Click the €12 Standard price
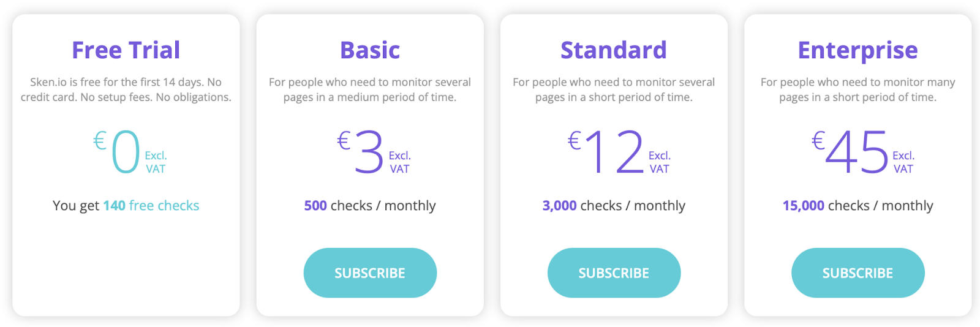Screen dimensions: 980x327 tap(613, 152)
